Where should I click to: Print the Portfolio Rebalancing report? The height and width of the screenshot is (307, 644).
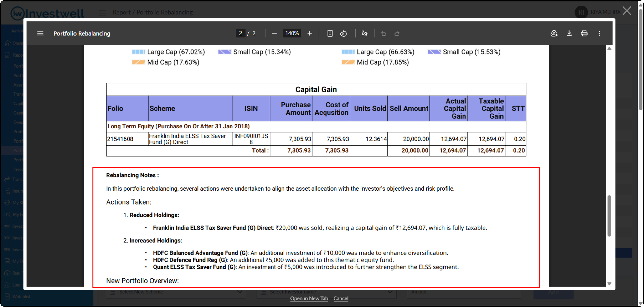pos(584,33)
